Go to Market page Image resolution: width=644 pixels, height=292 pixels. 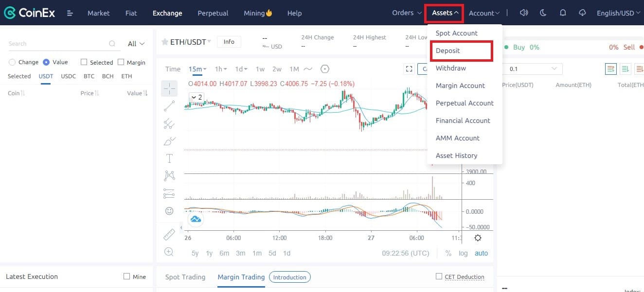(98, 13)
